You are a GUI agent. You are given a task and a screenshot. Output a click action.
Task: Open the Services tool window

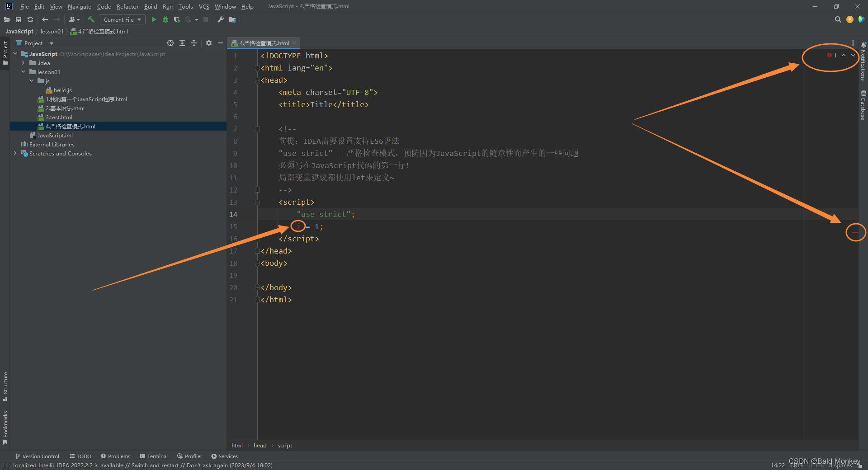(x=224, y=456)
